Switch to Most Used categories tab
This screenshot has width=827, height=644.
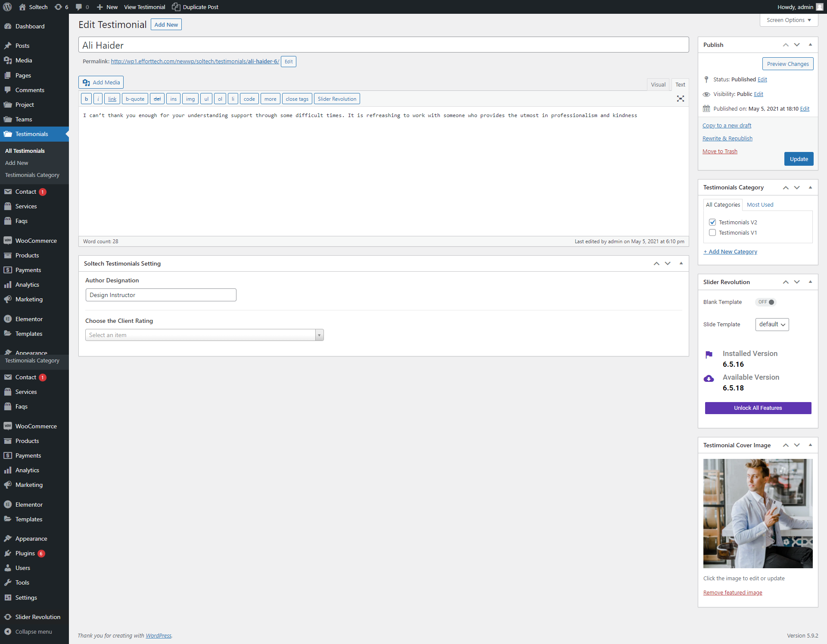760,204
